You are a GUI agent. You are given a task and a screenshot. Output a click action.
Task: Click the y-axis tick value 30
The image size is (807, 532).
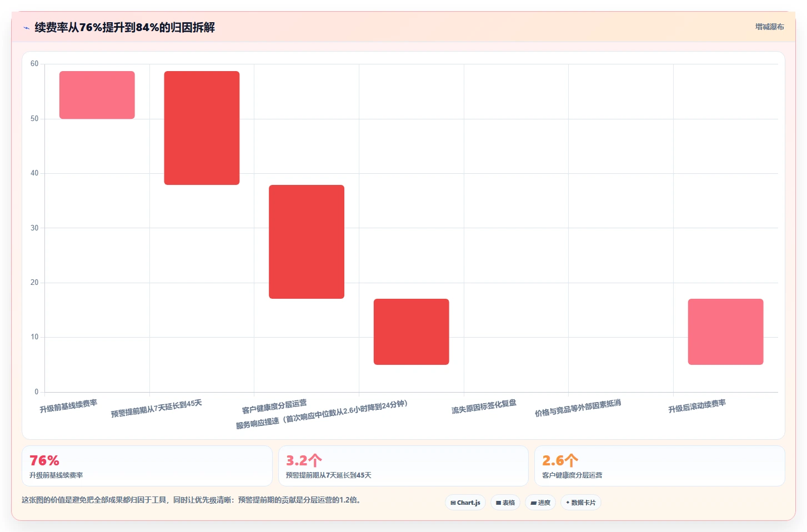34,228
